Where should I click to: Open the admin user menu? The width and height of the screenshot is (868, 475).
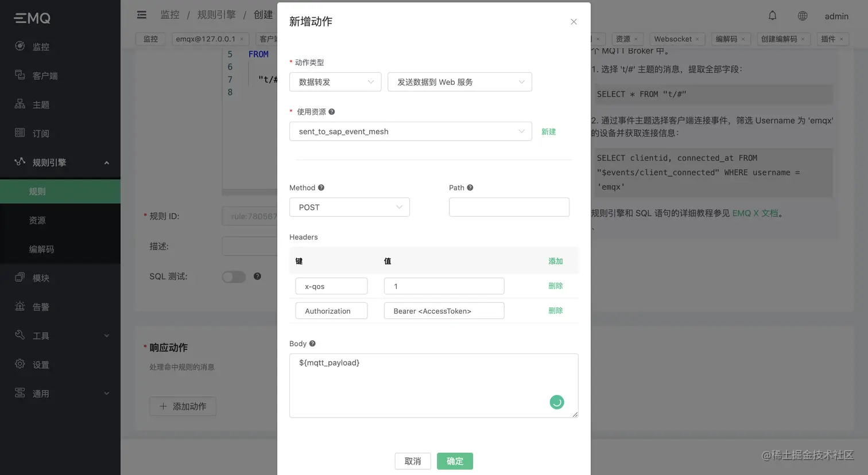[836, 16]
